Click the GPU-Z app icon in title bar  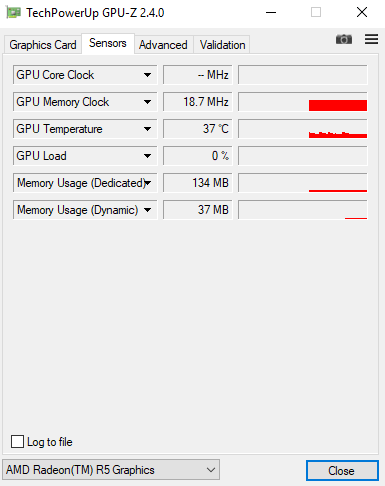[13, 13]
